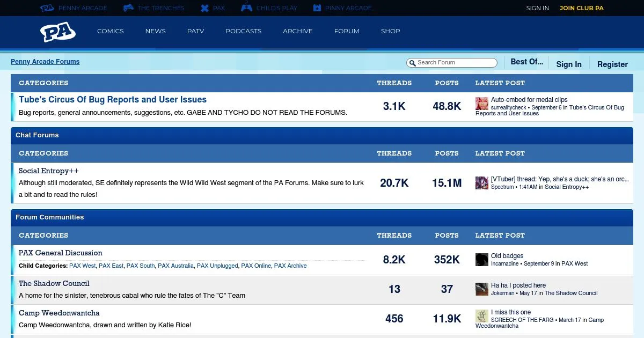Click the Pinny Arcade icon
Viewport: 644px width, 338px height.
click(x=317, y=8)
